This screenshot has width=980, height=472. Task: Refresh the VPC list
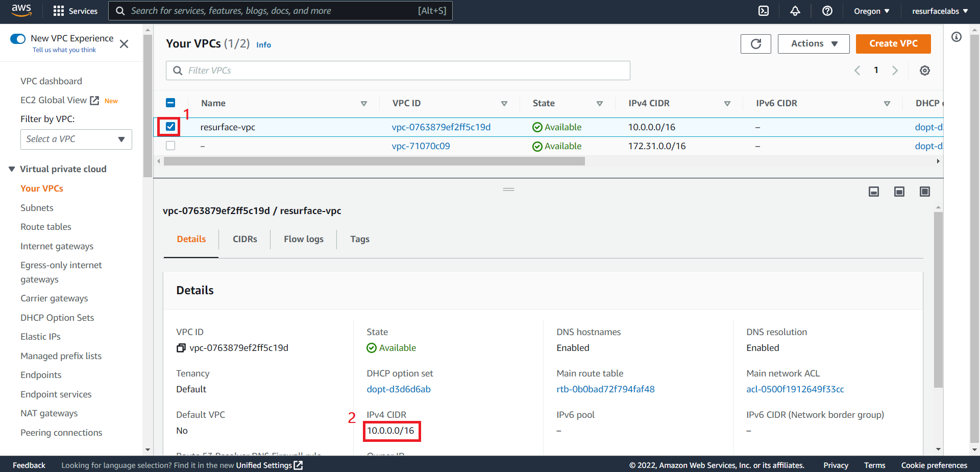pos(756,44)
